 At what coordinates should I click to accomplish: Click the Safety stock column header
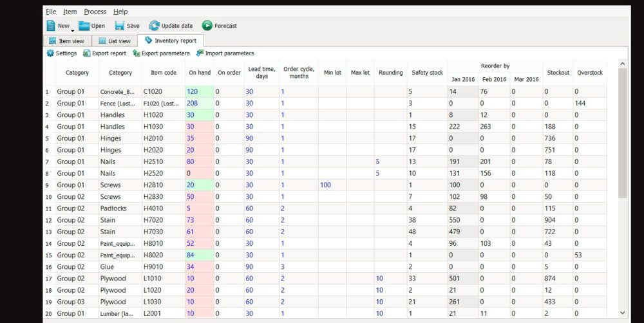427,73
